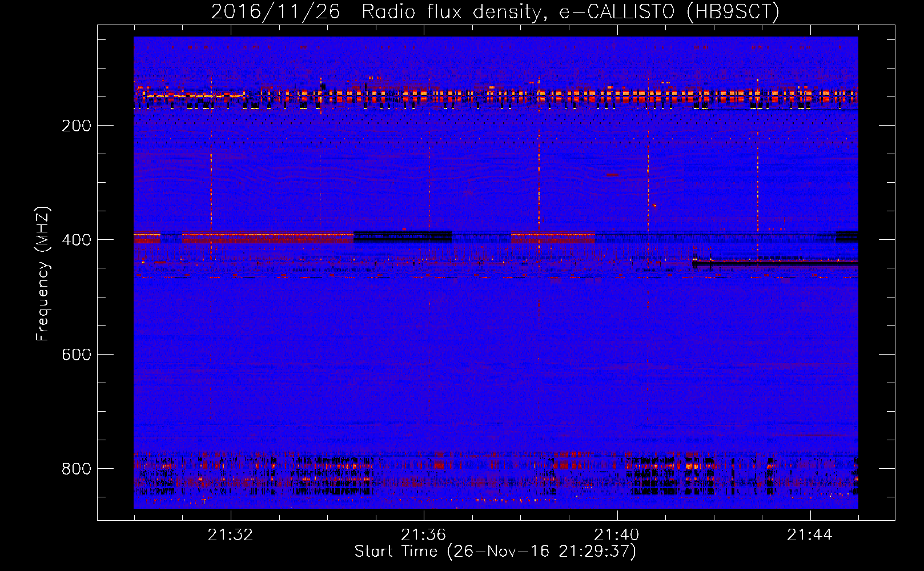Click the 600 frequency tick label
This screenshot has width=924, height=571.
pos(77,355)
